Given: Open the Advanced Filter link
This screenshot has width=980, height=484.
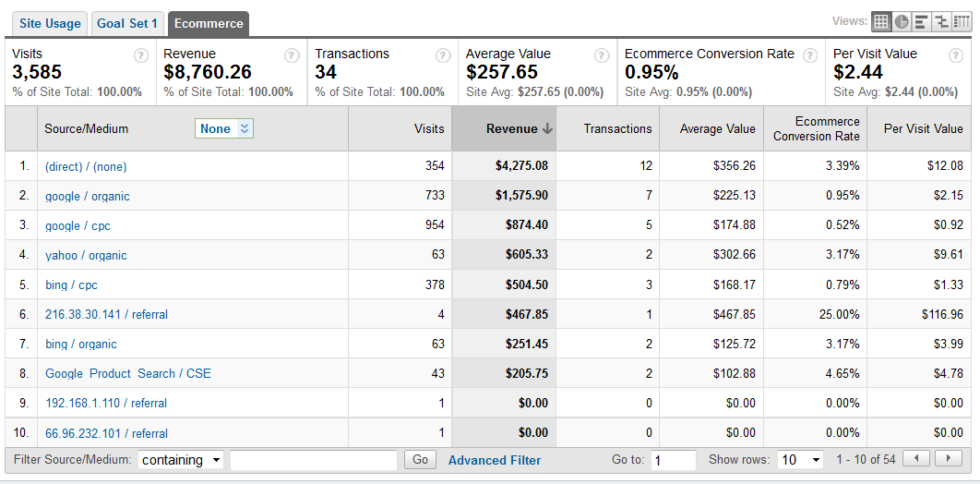Looking at the screenshot, I should (x=495, y=460).
